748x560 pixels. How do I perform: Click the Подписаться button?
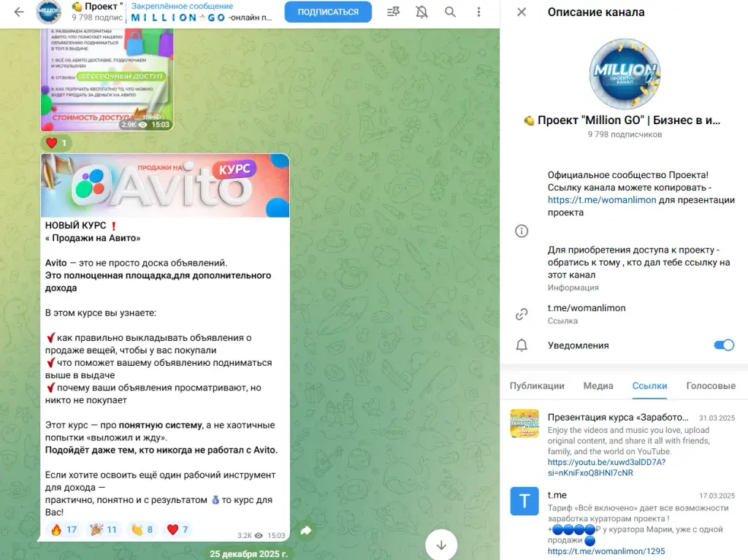point(328,12)
